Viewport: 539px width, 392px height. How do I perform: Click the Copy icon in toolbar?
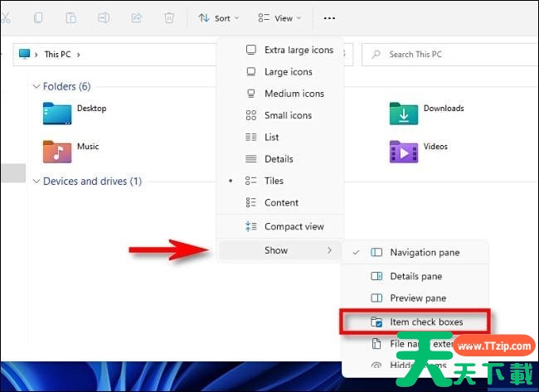click(x=38, y=17)
